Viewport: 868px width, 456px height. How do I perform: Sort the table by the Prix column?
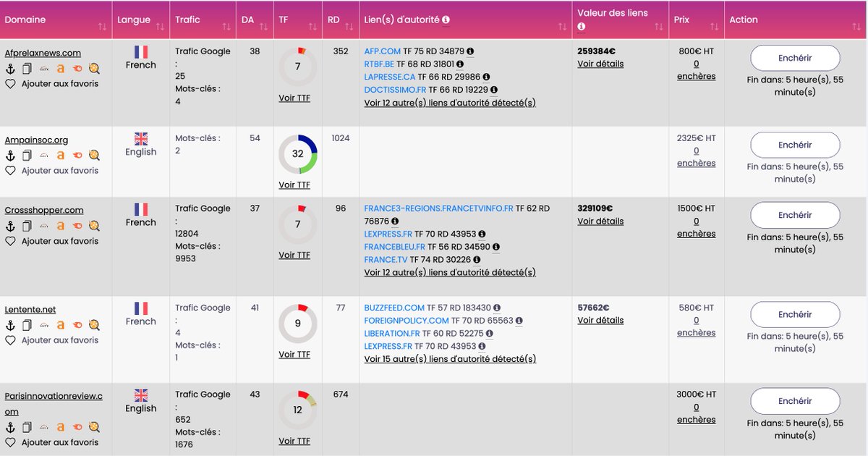pos(714,27)
